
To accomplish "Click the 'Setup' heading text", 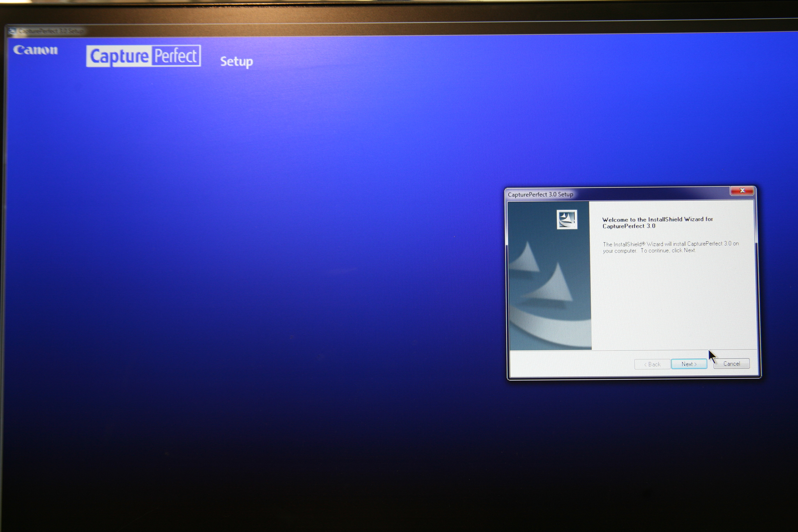I will pyautogui.click(x=237, y=61).
